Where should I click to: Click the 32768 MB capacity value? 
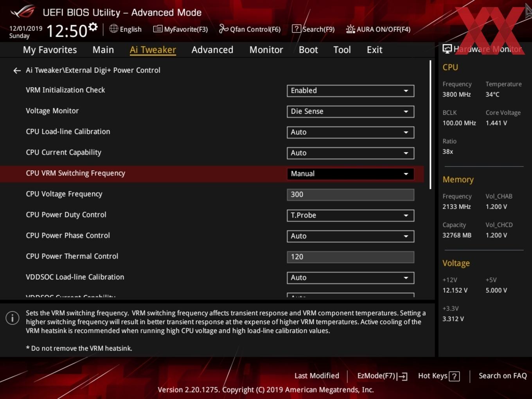[x=457, y=235]
